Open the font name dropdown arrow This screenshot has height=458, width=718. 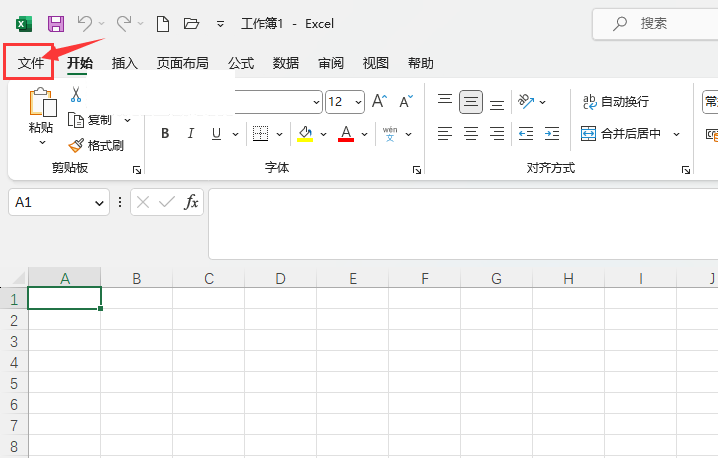[316, 102]
